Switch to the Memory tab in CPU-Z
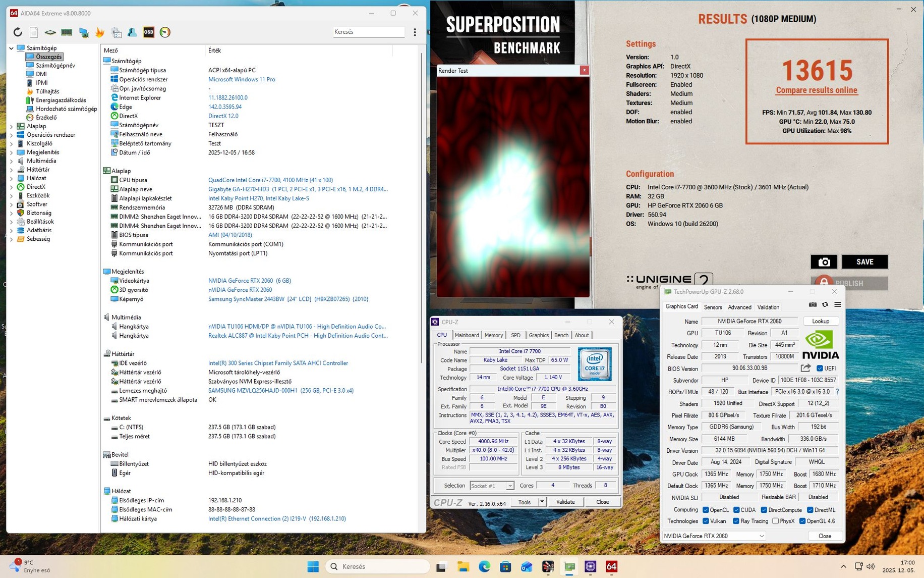The width and height of the screenshot is (924, 578). coord(493,335)
